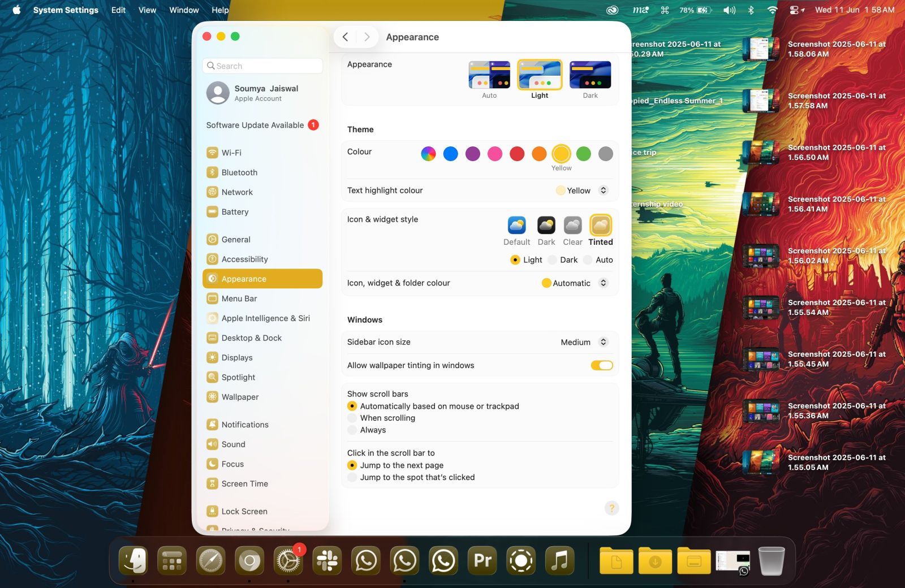Open the Edit menu
905x588 pixels.
point(118,10)
